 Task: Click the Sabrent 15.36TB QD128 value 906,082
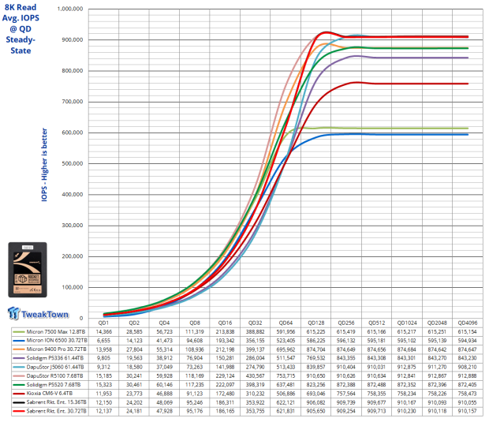(316, 402)
